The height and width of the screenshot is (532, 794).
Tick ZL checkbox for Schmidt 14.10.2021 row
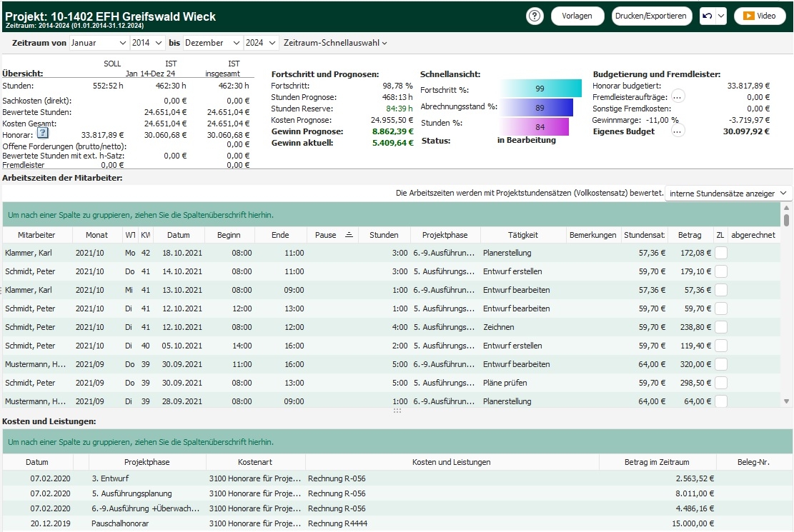coord(721,271)
